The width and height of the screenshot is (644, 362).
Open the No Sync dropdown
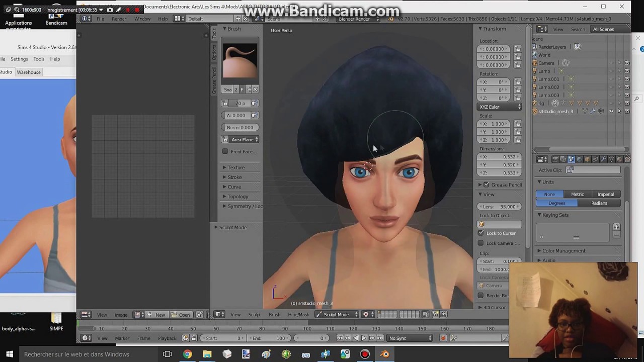(x=410, y=338)
